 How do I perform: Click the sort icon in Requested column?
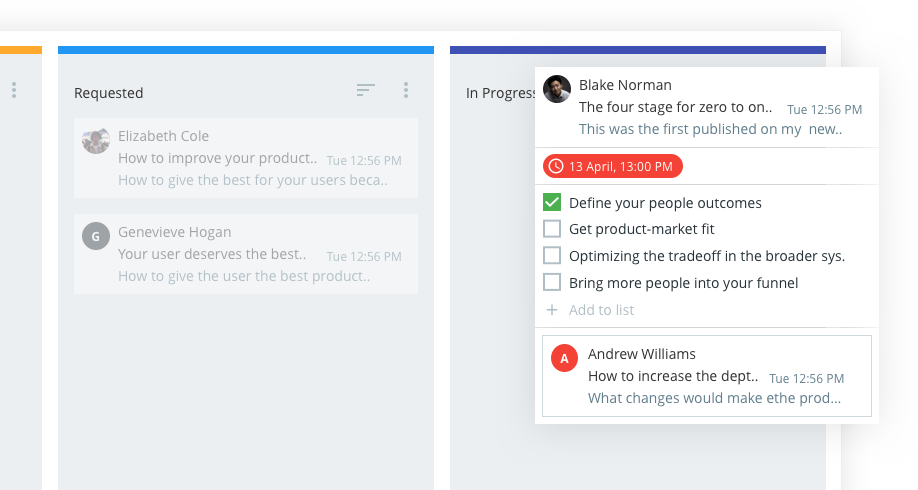(x=366, y=91)
